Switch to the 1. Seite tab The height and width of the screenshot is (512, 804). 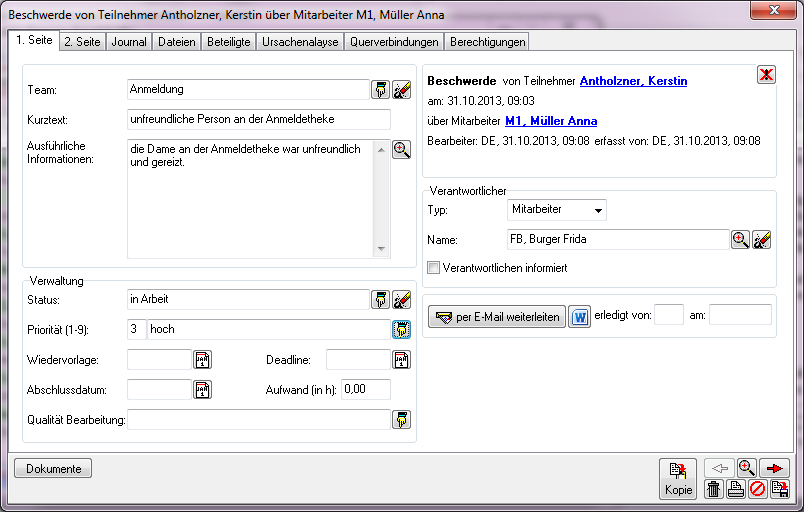pyautogui.click(x=34, y=40)
